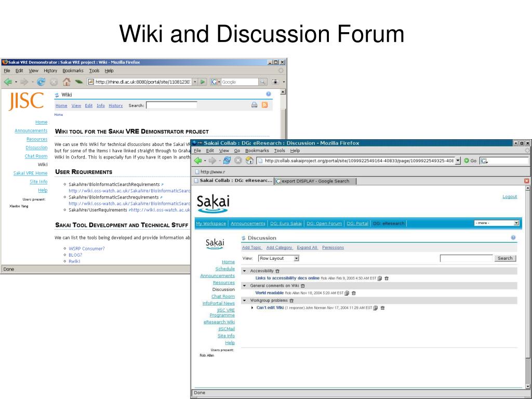Viewport: 532px width, 399px height.
Task: Click the Google search box in Wiki window
Action: 240,82
